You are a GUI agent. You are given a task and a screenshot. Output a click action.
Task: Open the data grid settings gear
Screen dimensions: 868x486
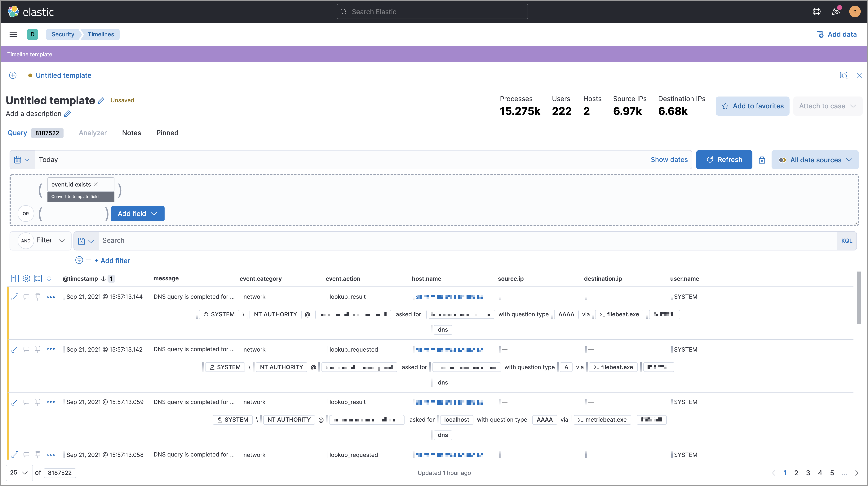point(26,278)
